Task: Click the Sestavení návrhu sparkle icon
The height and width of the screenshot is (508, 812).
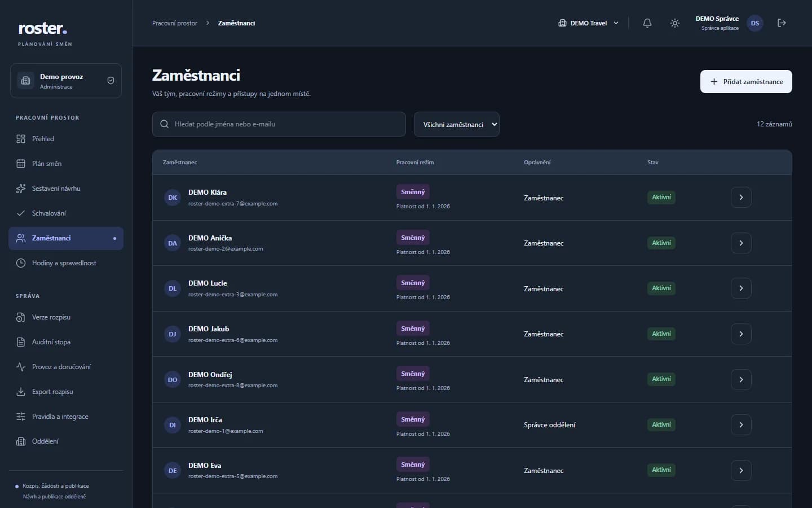Action: click(21, 189)
